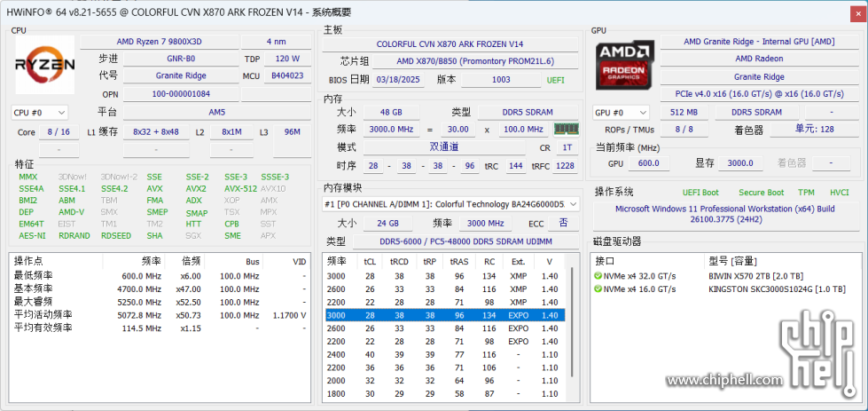Screen dimensions: 868x411
Task: Click the max boost 5250.0 MHz value
Action: tap(139, 303)
